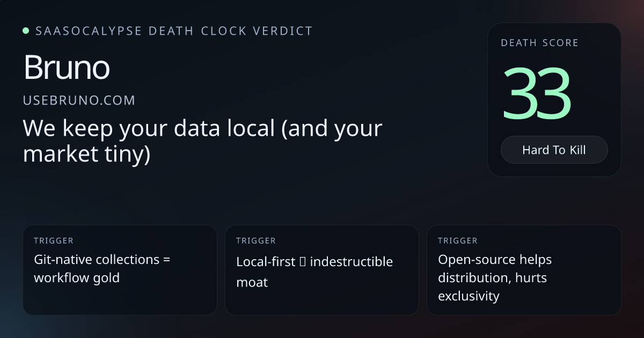Click the green status dot
The height and width of the screenshot is (338, 644).
point(26,31)
